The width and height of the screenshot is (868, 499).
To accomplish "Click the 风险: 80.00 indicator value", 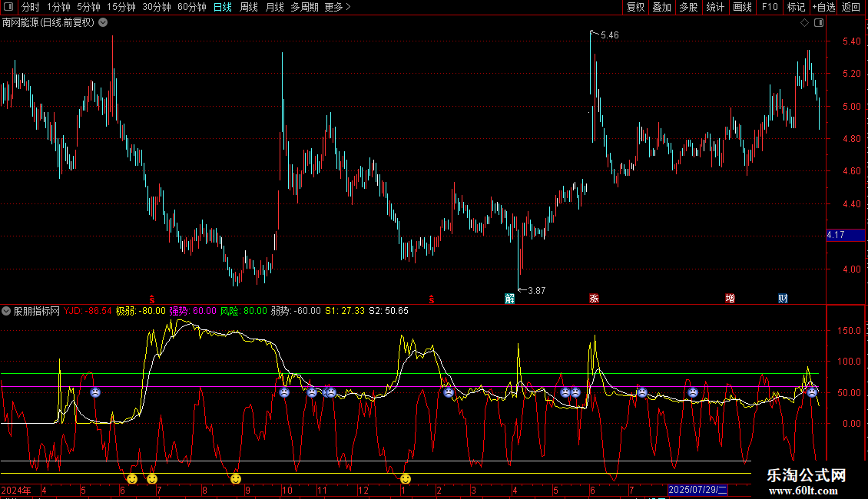I will (244, 311).
